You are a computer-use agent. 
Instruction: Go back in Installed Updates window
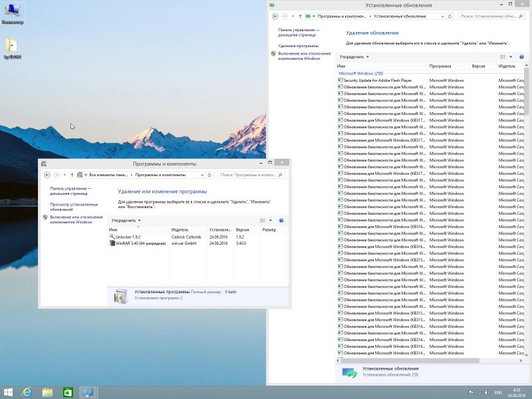(x=275, y=16)
